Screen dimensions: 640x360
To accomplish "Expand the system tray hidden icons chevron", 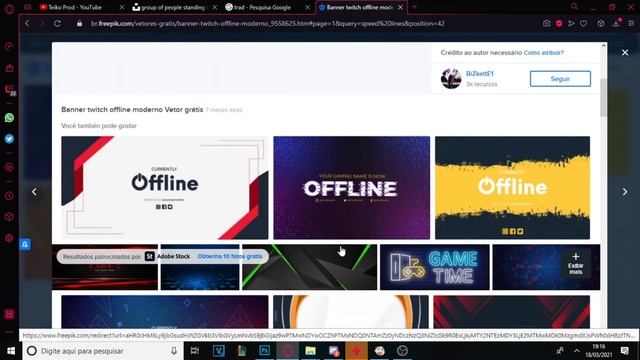I will point(576,351).
